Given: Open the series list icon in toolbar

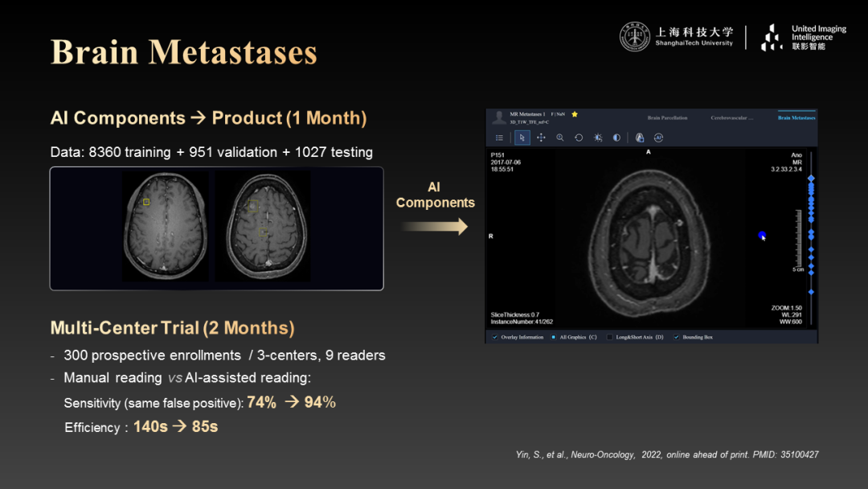Looking at the screenshot, I should [x=499, y=138].
